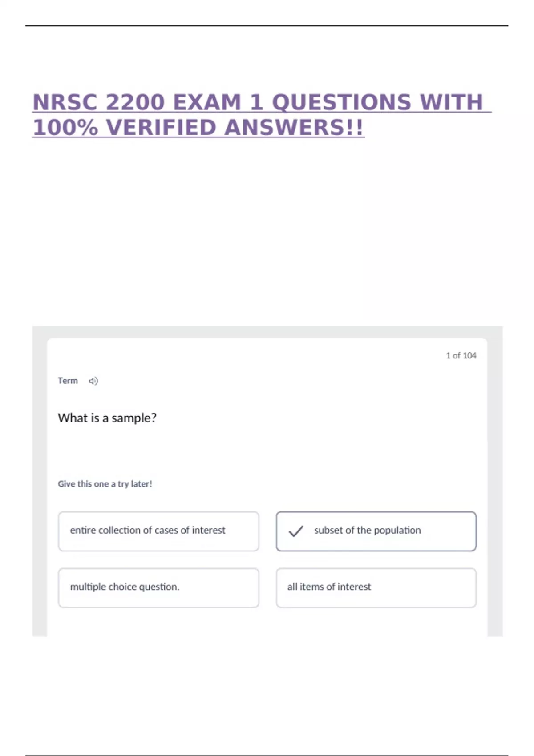
Task: Open the 'NRSC 2200 EXAM 1 QUESTIONS WITH' title line
Action: pyautogui.click(x=258, y=102)
